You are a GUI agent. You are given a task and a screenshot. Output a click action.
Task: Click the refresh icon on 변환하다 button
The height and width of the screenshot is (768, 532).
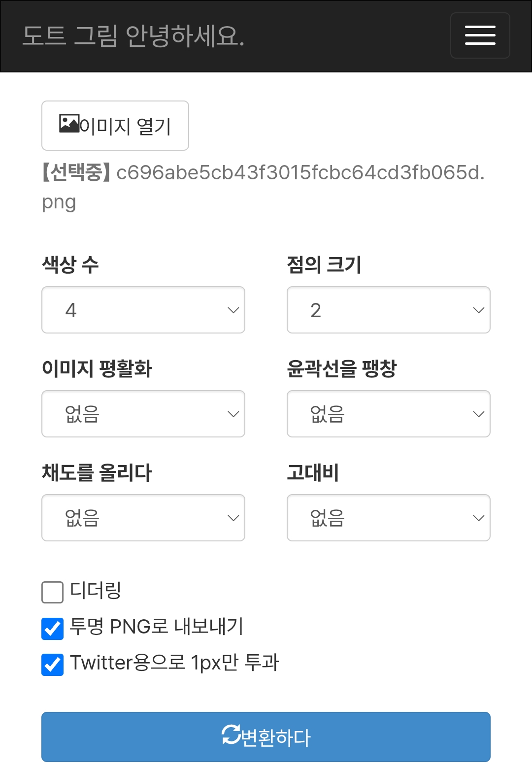(231, 735)
